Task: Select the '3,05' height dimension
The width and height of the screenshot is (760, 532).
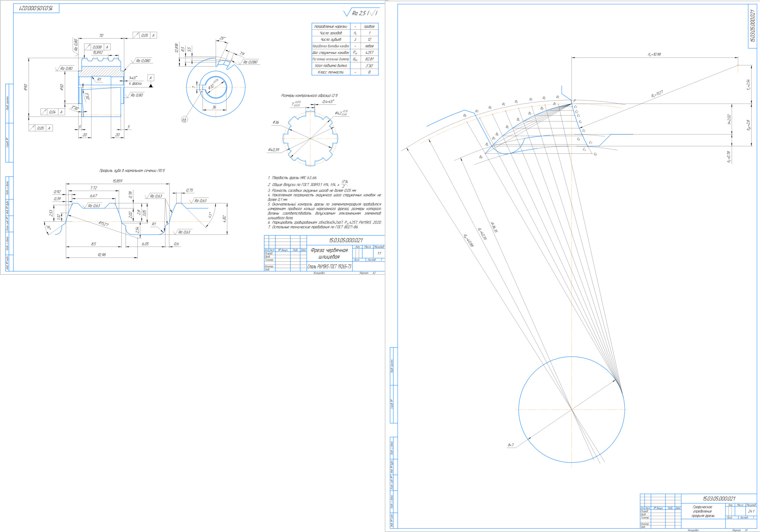Action: pyautogui.click(x=144, y=213)
